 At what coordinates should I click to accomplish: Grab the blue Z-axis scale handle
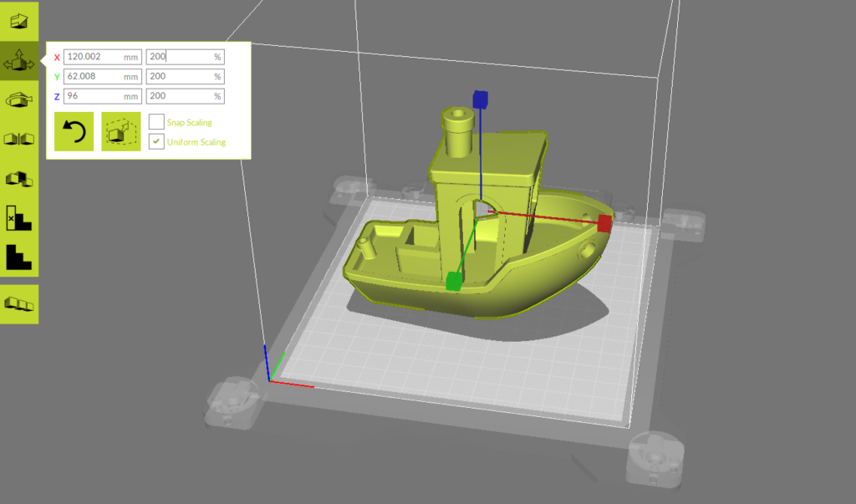click(481, 99)
